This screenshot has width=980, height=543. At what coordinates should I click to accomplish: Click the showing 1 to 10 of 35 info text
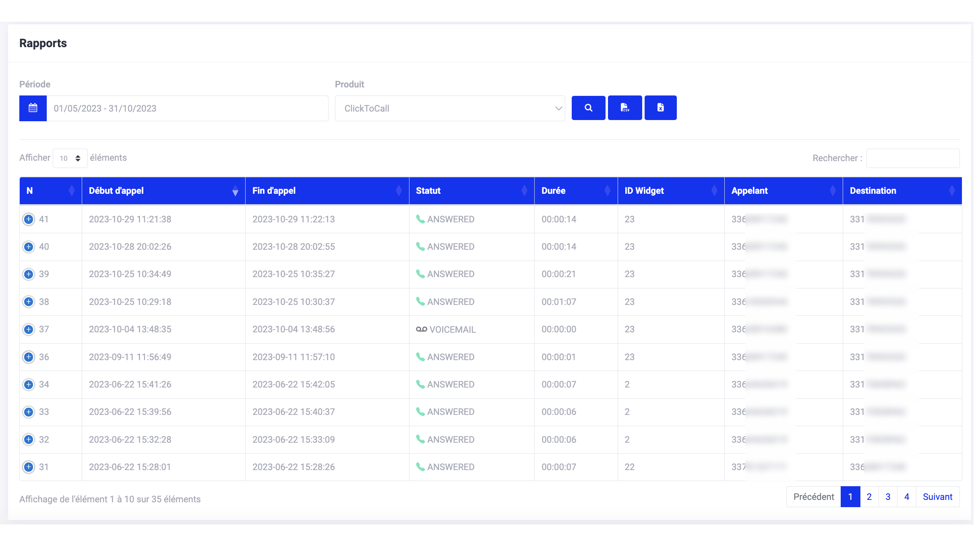(110, 499)
